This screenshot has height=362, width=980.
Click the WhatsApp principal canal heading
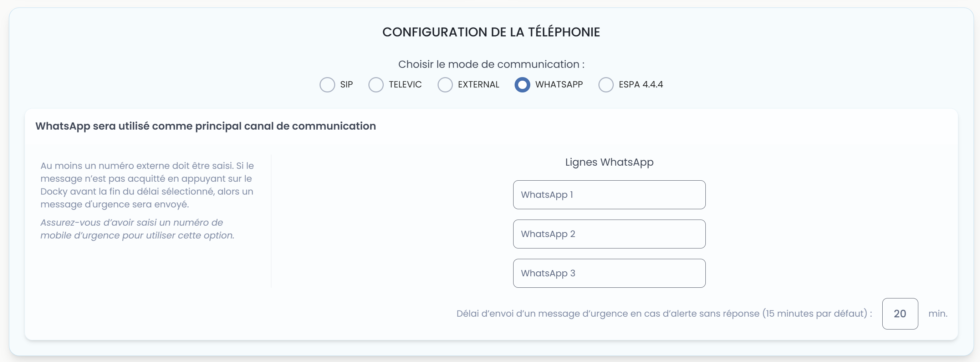coord(205,126)
